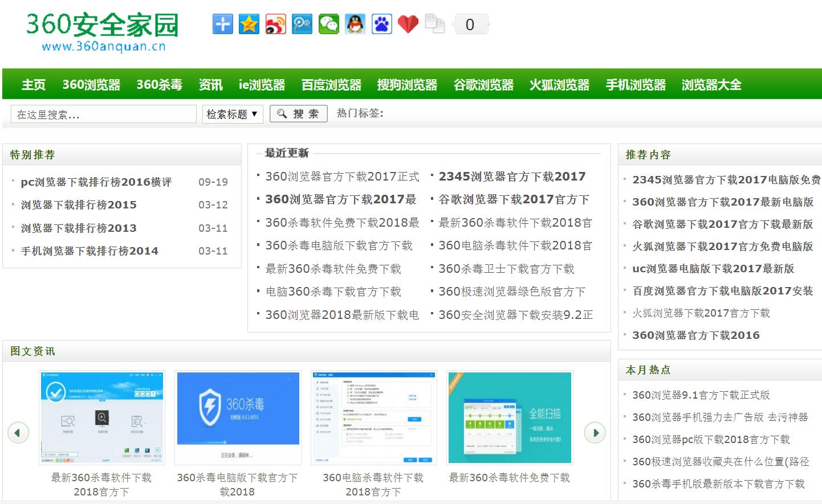Viewport: 822px width, 504px height.
Task: Open 360浏览器官方下载2017正式 article
Action: (342, 177)
